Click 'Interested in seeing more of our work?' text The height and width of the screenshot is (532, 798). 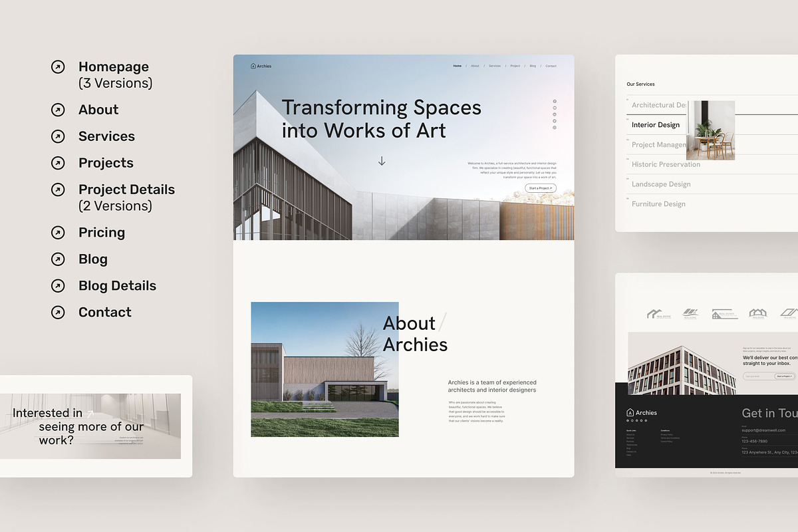click(x=78, y=426)
